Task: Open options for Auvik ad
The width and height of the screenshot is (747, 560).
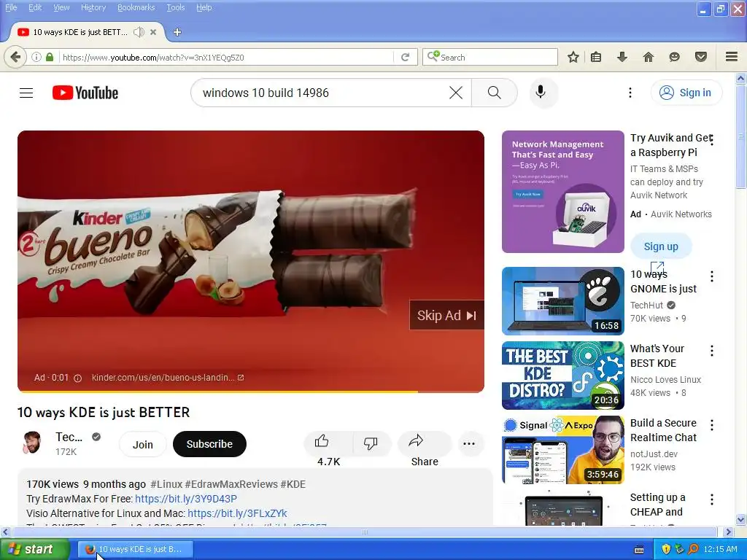Action: 712,140
